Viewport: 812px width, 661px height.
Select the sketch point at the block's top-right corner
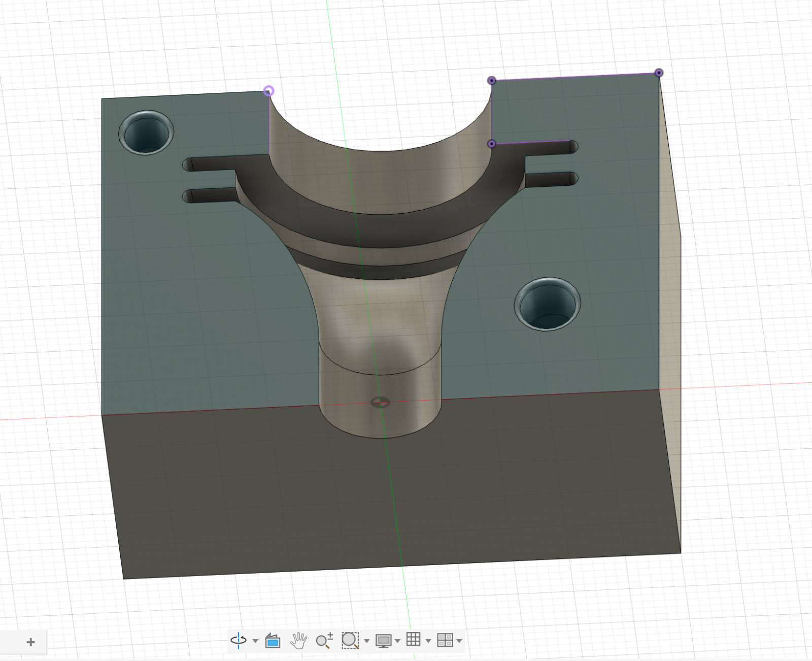pos(659,73)
